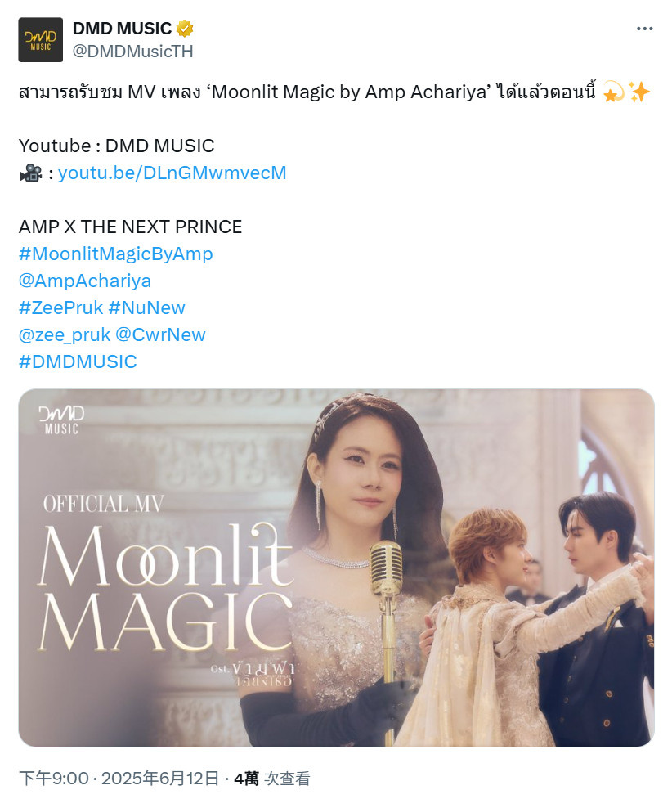
Task: Open the three-dot more options menu
Action: [644, 29]
